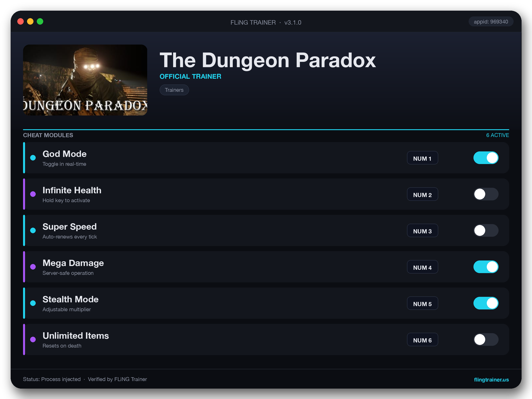Click FLiNG TRAINER v3.1.0 window title
Image resolution: width=532 pixels, height=399 pixels.
[x=266, y=22]
